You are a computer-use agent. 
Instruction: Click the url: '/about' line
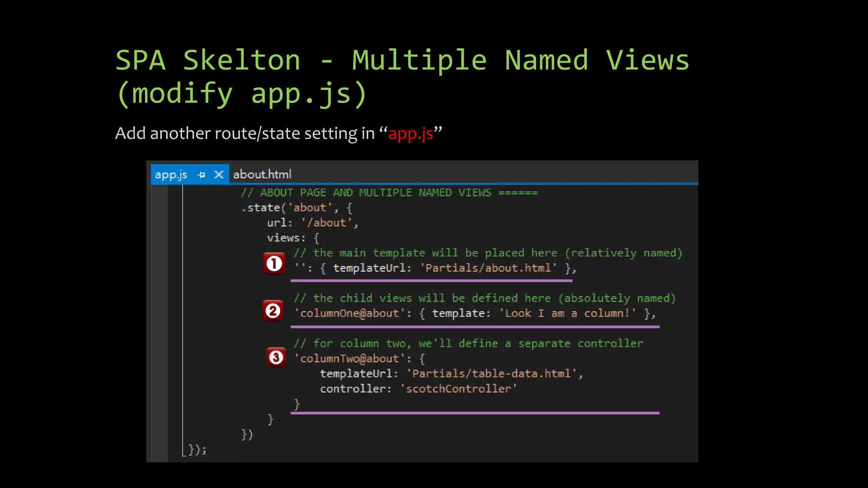point(312,223)
